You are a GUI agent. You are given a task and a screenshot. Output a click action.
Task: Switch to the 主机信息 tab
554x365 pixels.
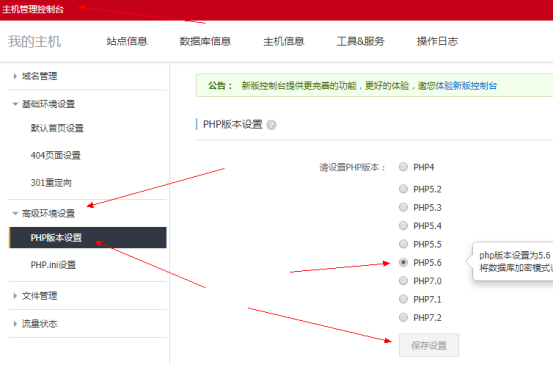[284, 41]
